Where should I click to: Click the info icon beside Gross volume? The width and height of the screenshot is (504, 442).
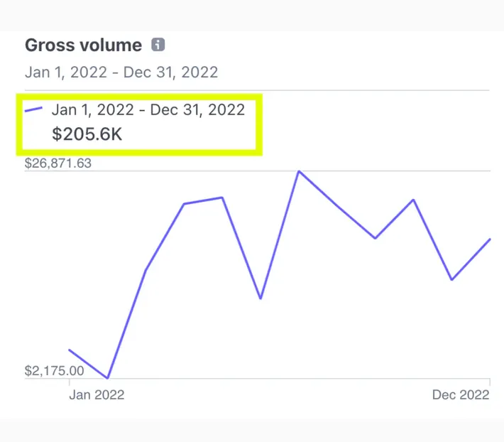pos(158,45)
